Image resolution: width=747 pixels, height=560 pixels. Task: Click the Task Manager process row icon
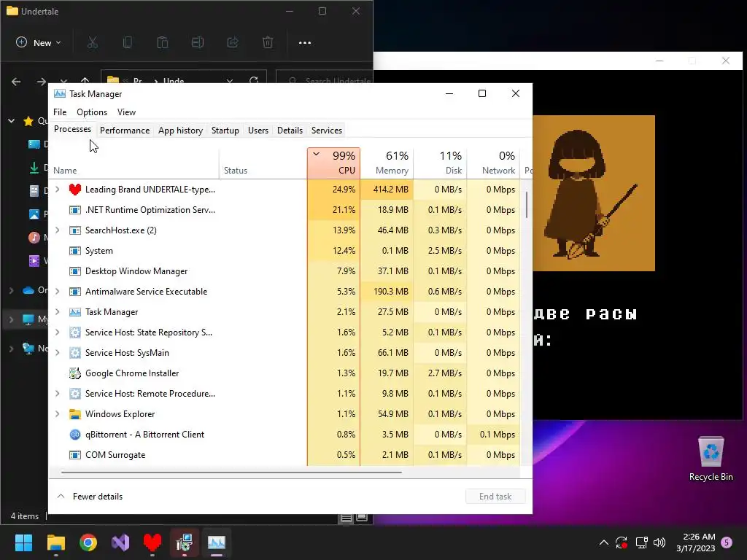coord(75,312)
